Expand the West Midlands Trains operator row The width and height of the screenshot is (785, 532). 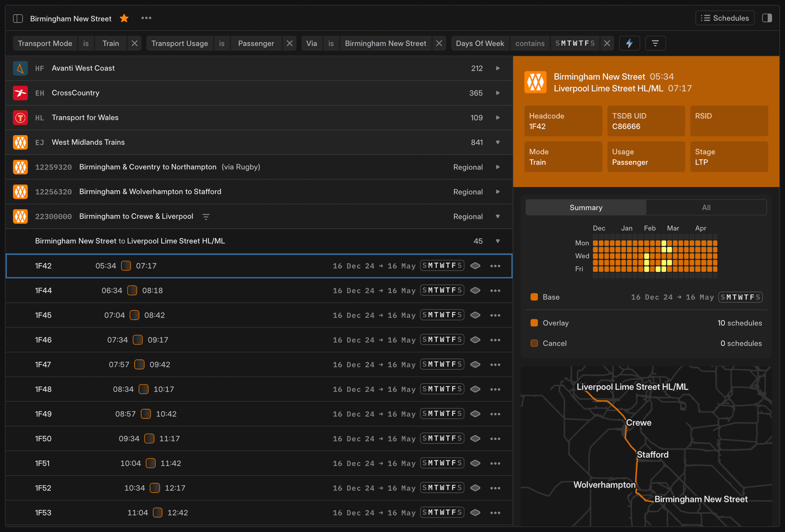tap(497, 142)
